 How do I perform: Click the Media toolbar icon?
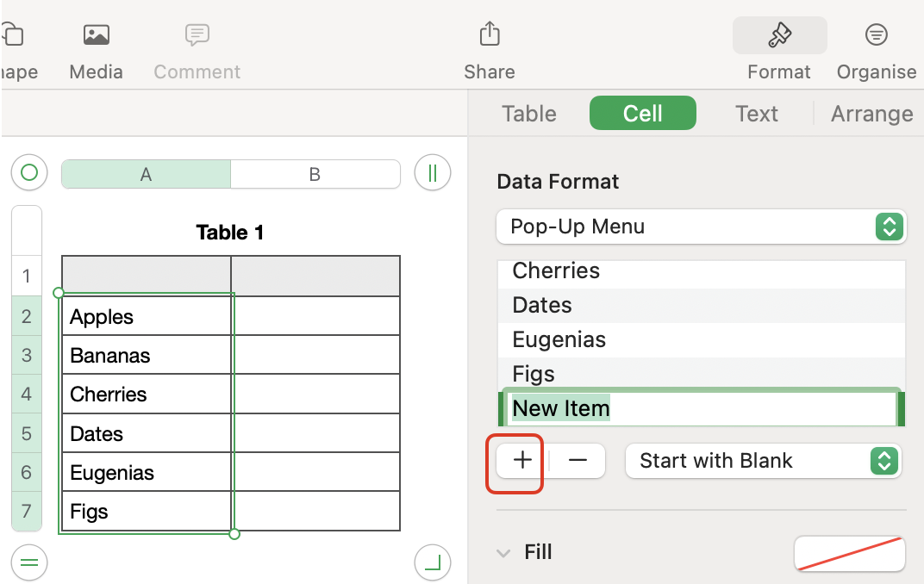[96, 35]
